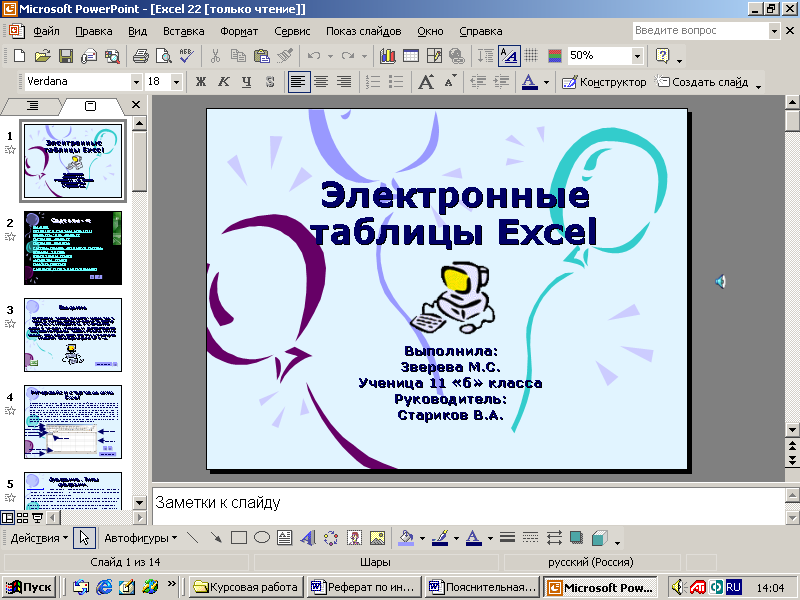Image resolution: width=800 pixels, height=600 pixels.
Task: Toggle text shadow (S)
Action: (270, 82)
